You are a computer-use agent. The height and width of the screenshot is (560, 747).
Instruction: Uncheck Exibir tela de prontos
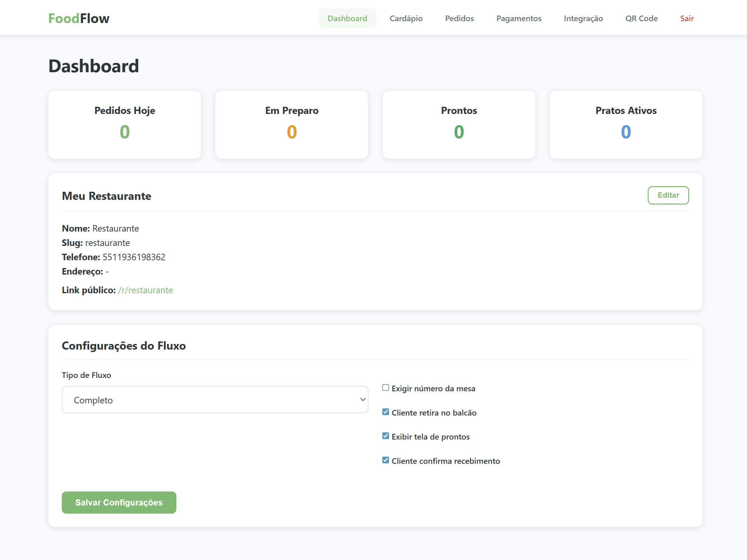[x=385, y=436]
